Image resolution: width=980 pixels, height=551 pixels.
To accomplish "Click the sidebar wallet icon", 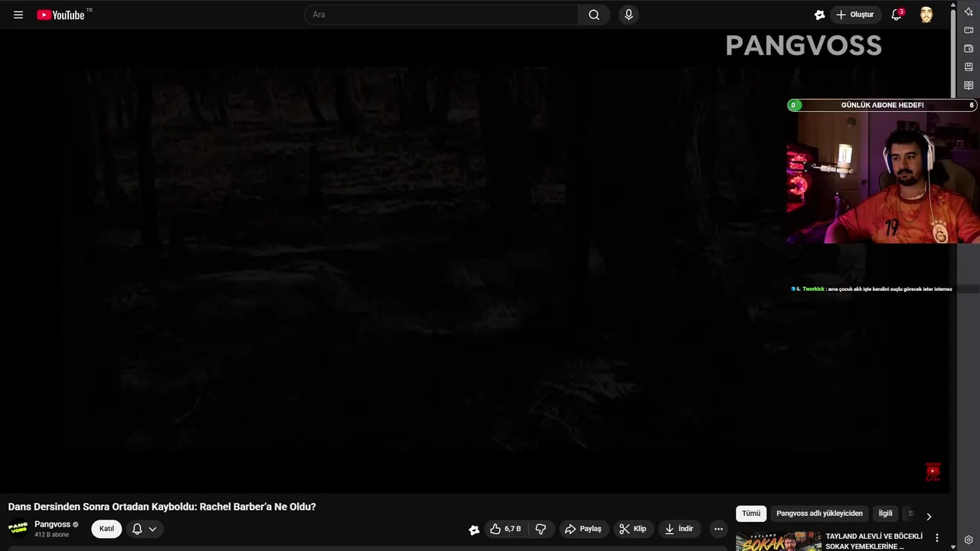I will pos(969,48).
